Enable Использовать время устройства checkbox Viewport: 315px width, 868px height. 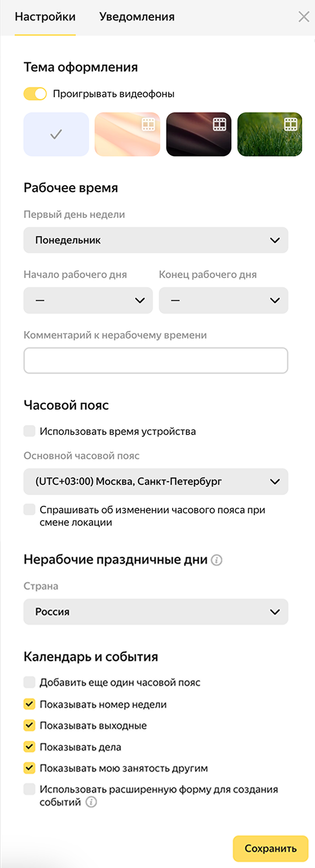tap(30, 431)
